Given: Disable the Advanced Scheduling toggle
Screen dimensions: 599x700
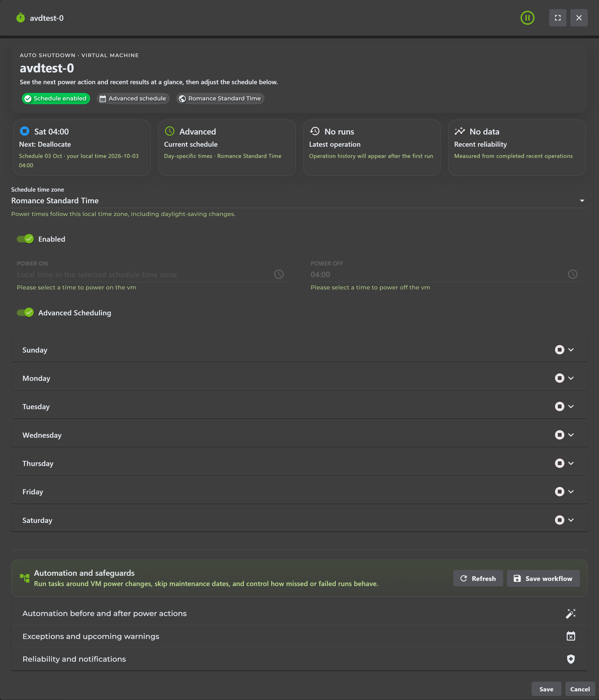Looking at the screenshot, I should pyautogui.click(x=25, y=313).
